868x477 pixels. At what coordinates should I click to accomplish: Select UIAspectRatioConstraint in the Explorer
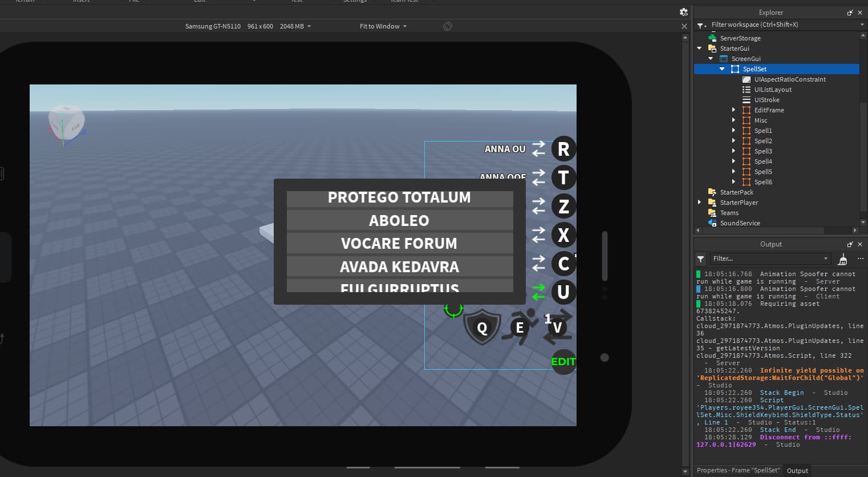790,79
